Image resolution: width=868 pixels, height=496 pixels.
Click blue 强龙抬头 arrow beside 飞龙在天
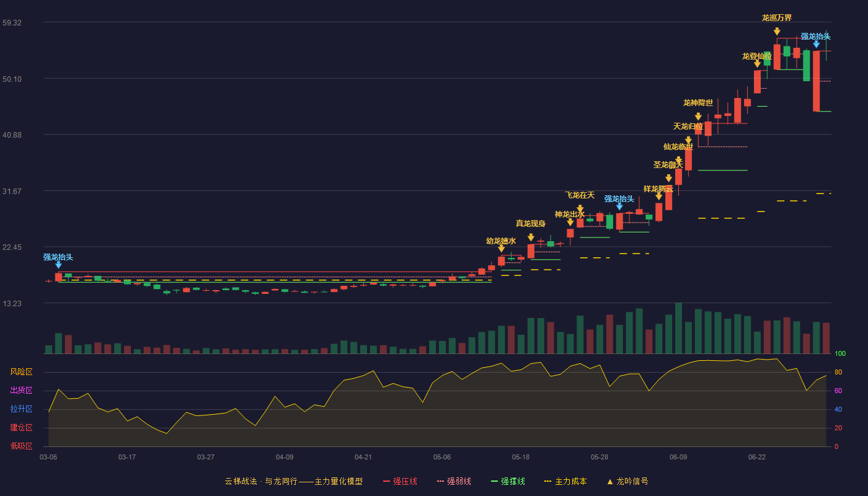coord(619,206)
